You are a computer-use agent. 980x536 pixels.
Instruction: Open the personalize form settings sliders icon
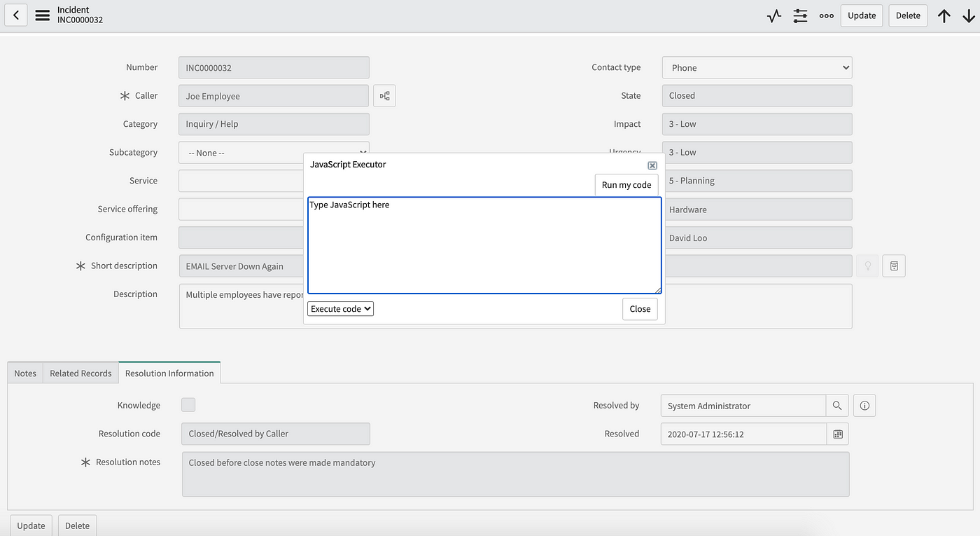tap(800, 15)
